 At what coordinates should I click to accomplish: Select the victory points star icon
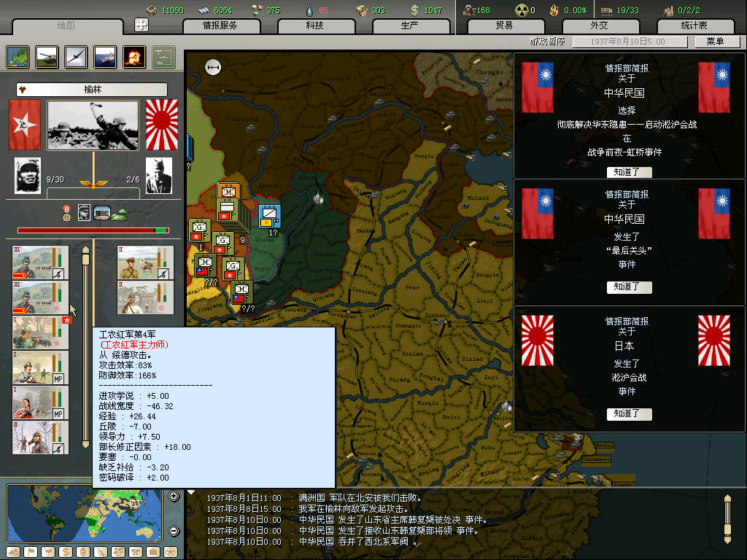tap(171, 553)
